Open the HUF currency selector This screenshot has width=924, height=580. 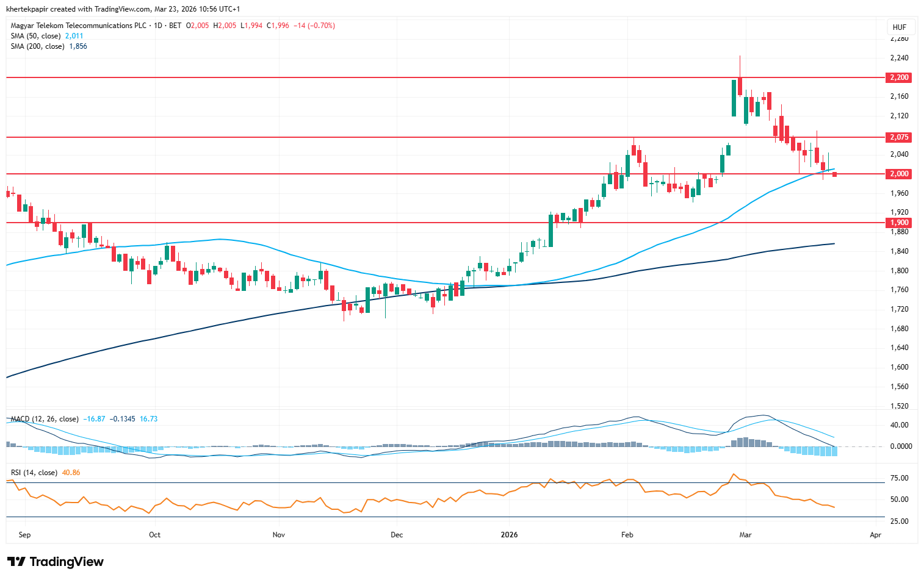coord(899,27)
